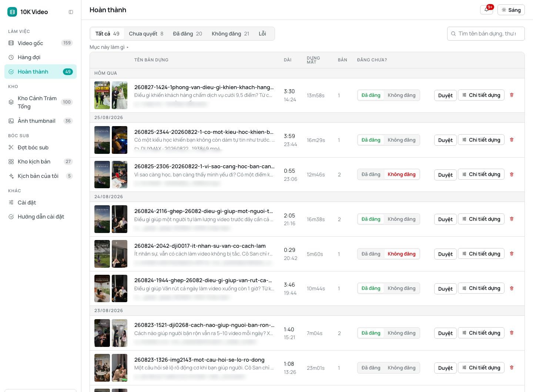Click the TÊN BẢN DỰNG column header
Screen dimensions: 533x392
click(151, 60)
